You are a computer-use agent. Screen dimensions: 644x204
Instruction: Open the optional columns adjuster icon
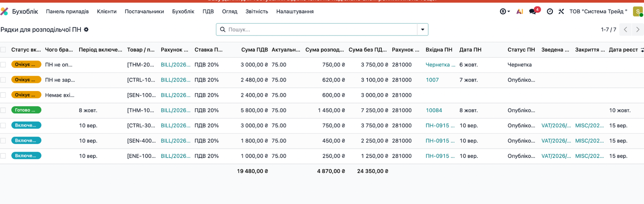[642, 50]
